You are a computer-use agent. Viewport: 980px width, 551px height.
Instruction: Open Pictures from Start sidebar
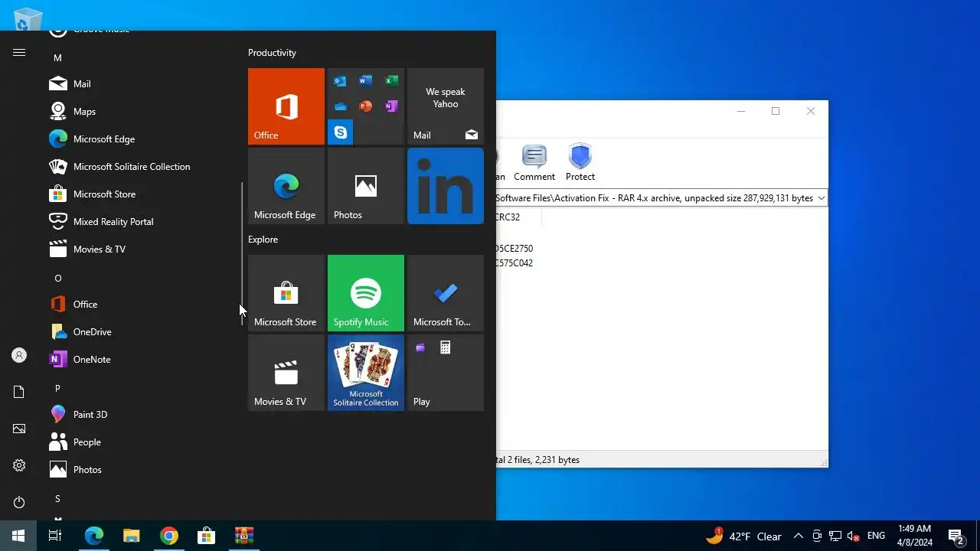[x=19, y=429]
